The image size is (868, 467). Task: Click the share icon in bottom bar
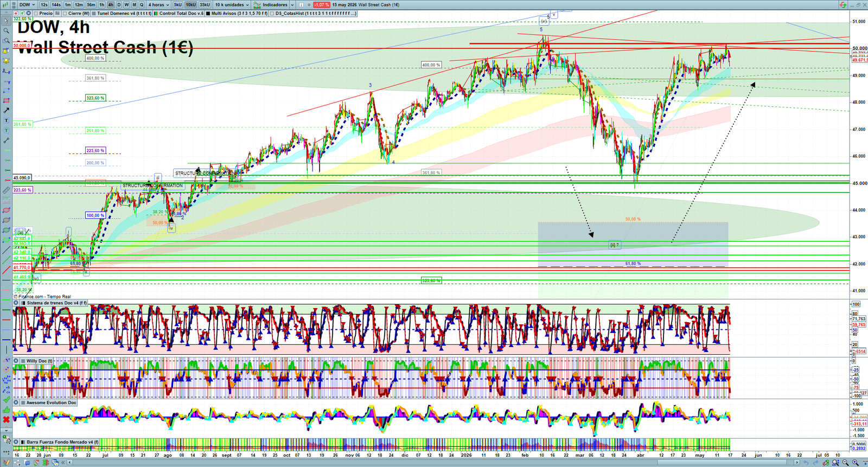[17, 462]
